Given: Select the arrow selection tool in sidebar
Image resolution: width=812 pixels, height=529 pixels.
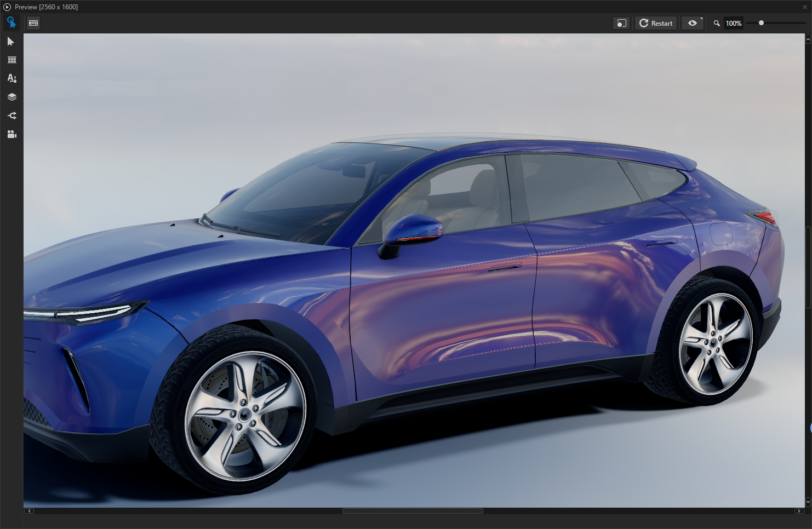Looking at the screenshot, I should click(x=11, y=42).
